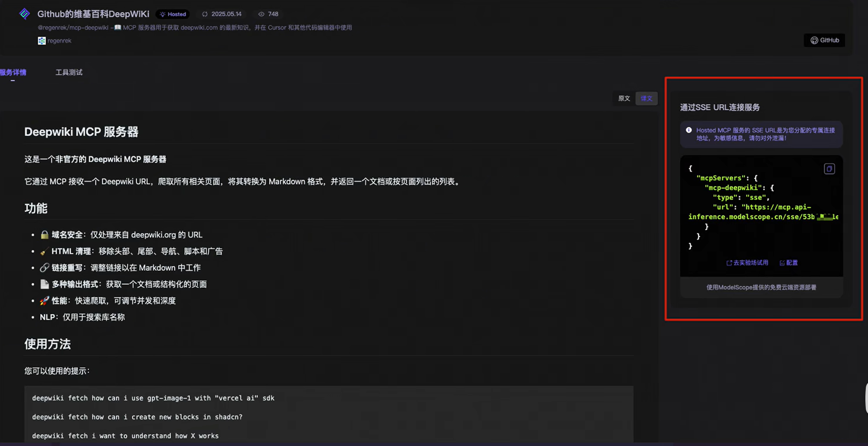Open 去实验场试用 playground link
This screenshot has height=446, width=868.
tap(747, 263)
